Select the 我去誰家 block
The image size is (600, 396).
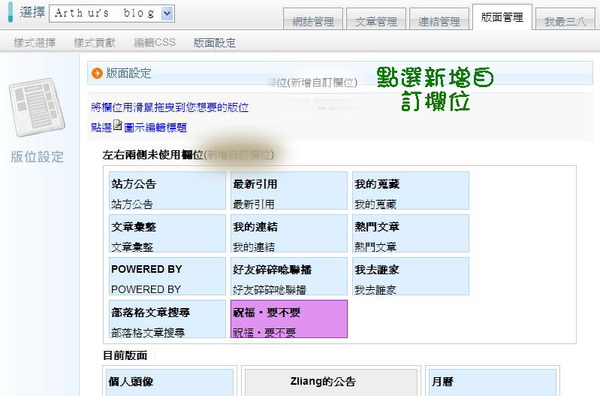click(x=411, y=276)
